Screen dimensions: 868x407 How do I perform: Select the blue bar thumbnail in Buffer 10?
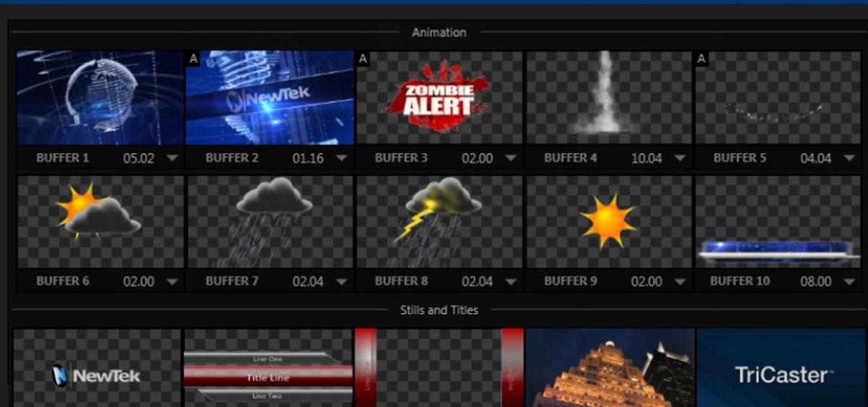pyautogui.click(x=778, y=221)
